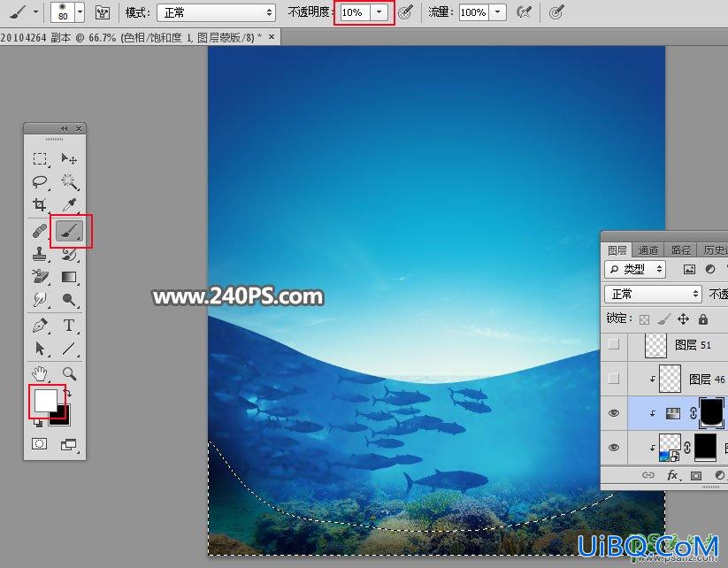This screenshot has width=728, height=568.
Task: Select the Path Selection tool
Action: pos(40,349)
